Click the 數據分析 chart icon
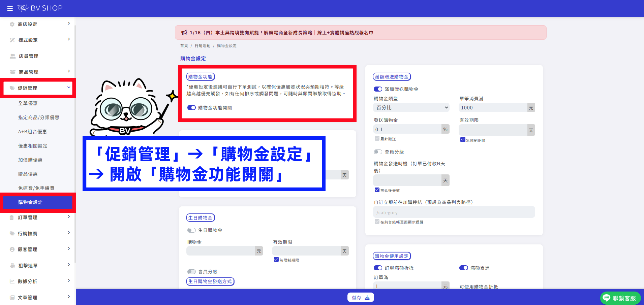Screen dimensions: 644x305 click(12, 281)
